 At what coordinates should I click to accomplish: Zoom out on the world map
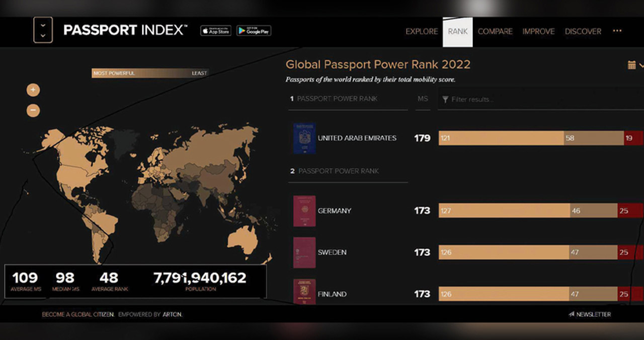[33, 110]
